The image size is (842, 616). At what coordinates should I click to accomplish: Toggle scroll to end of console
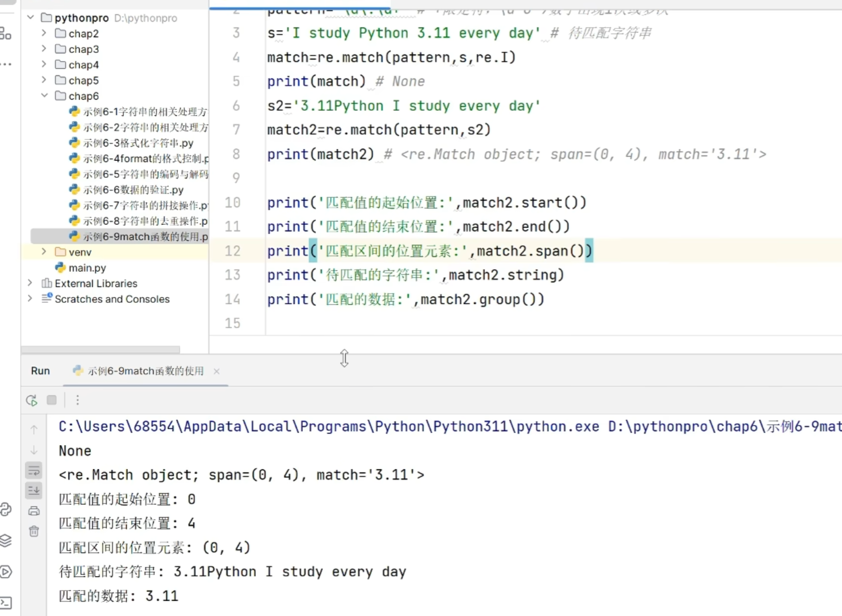pos(34,490)
